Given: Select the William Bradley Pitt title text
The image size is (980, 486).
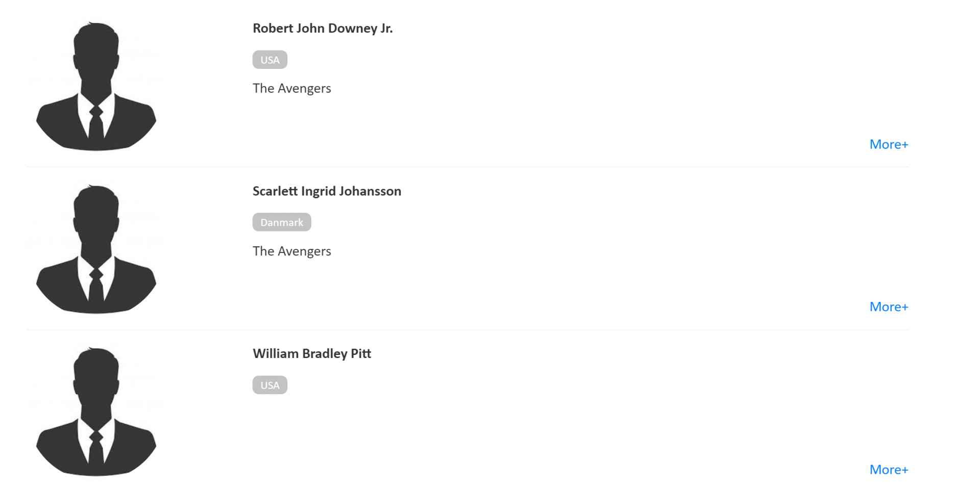Looking at the screenshot, I should [x=312, y=354].
